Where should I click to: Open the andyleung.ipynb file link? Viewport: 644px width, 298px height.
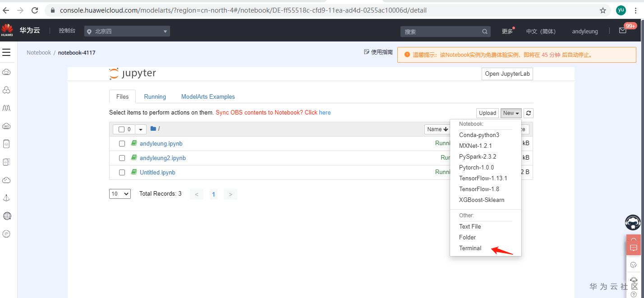click(x=161, y=143)
